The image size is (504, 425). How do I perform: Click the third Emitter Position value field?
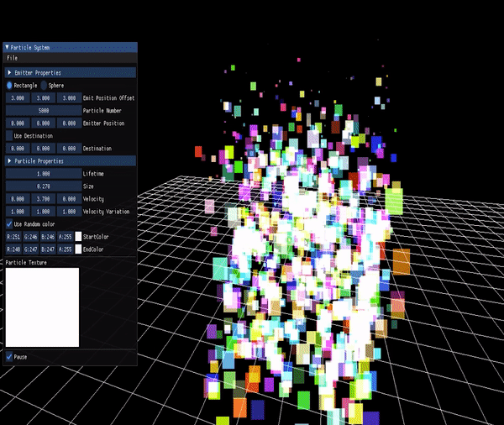[x=69, y=123]
